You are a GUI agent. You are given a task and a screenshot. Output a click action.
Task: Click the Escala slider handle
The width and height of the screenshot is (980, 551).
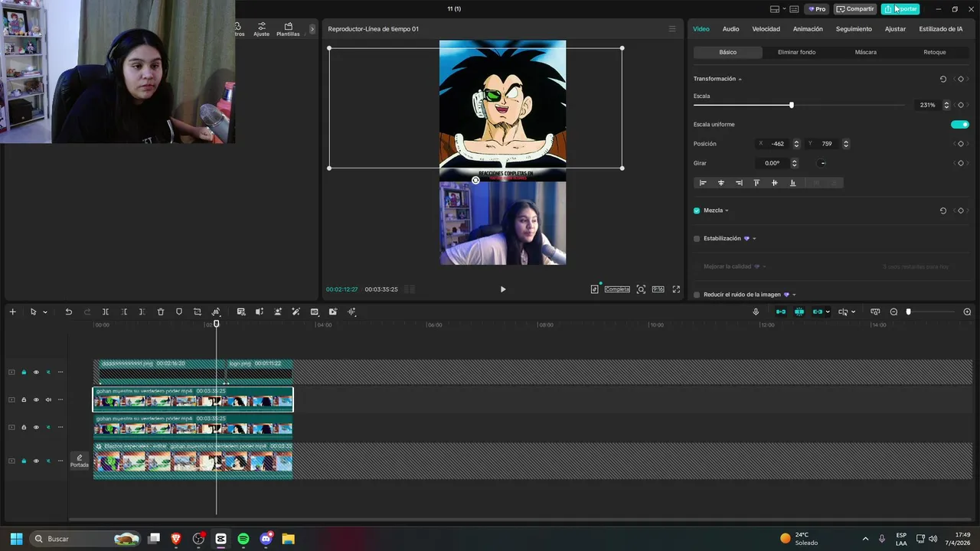[792, 105]
